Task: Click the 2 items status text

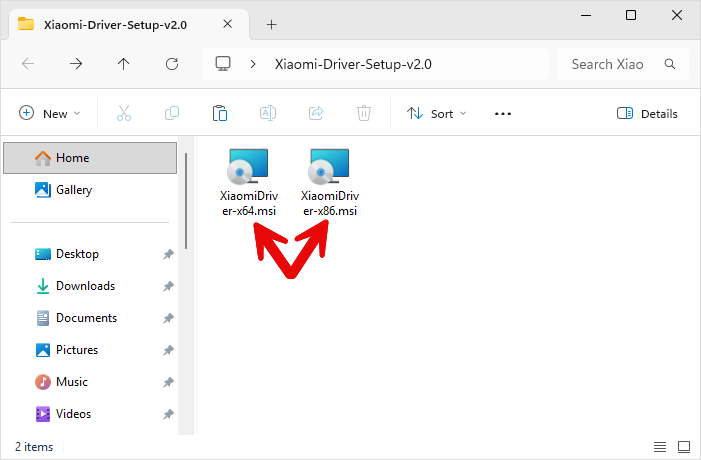Action: [34, 447]
